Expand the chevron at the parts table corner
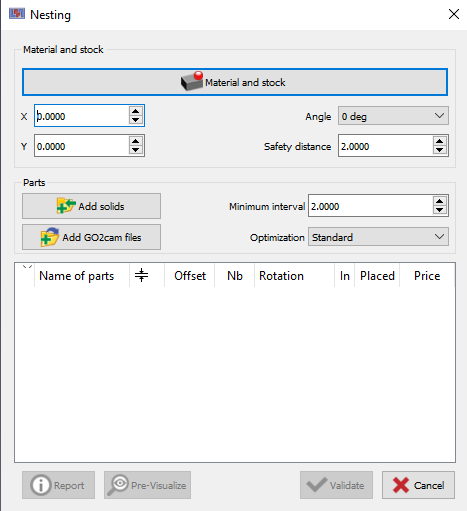This screenshot has height=511, width=467. [x=27, y=267]
